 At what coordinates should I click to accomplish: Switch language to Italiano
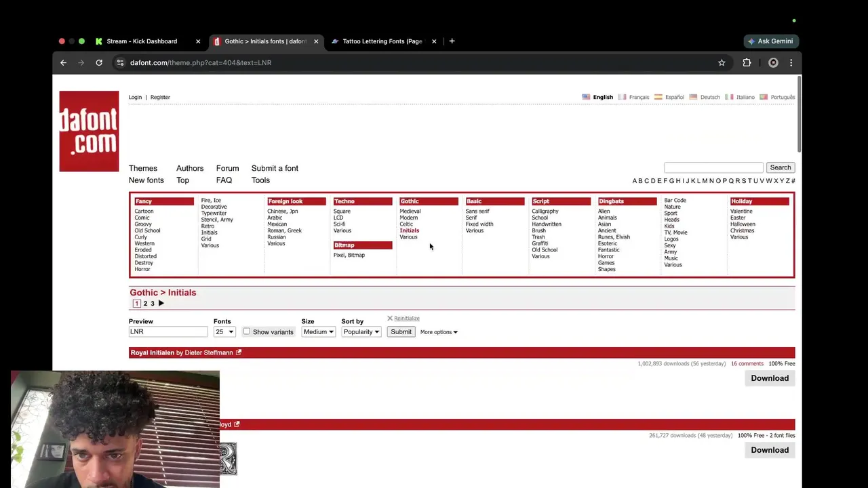click(745, 97)
